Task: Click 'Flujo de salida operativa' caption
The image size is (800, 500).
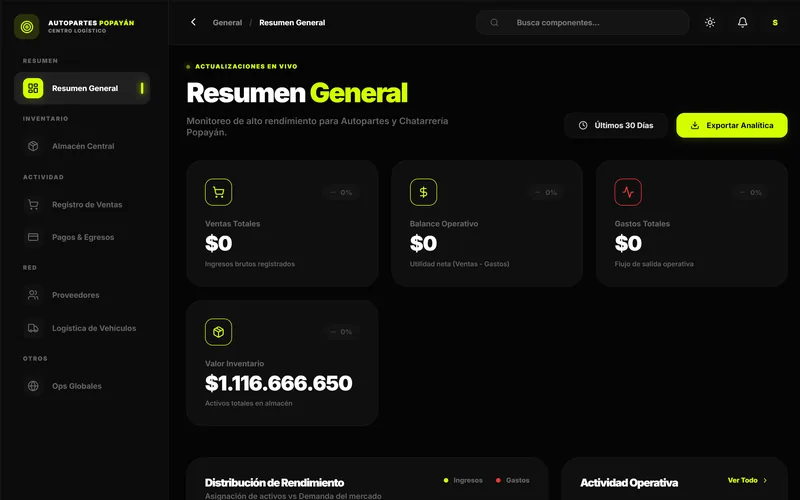Action: [654, 264]
